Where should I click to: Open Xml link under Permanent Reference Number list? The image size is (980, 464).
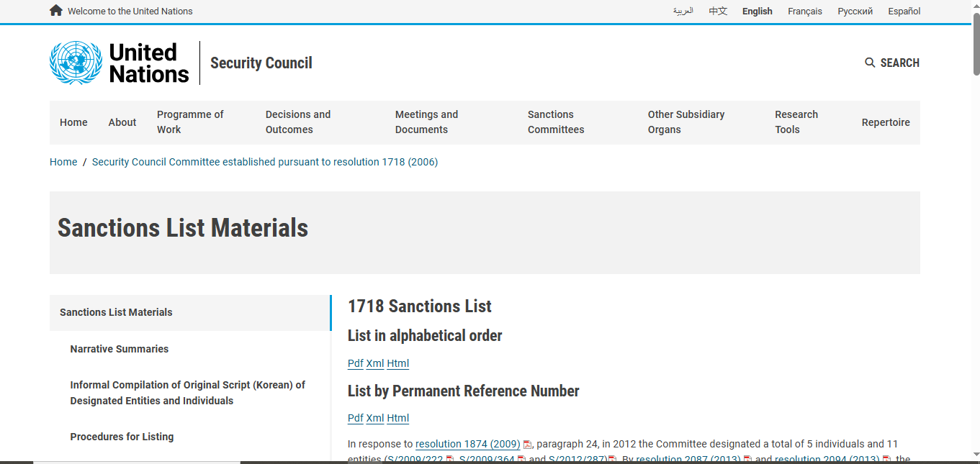pyautogui.click(x=375, y=418)
